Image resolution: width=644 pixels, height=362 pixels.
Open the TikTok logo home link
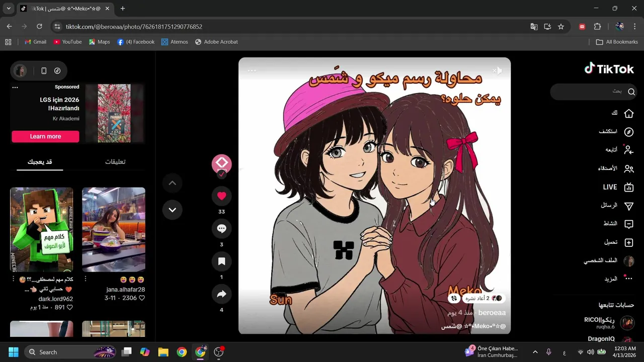pyautogui.click(x=609, y=69)
